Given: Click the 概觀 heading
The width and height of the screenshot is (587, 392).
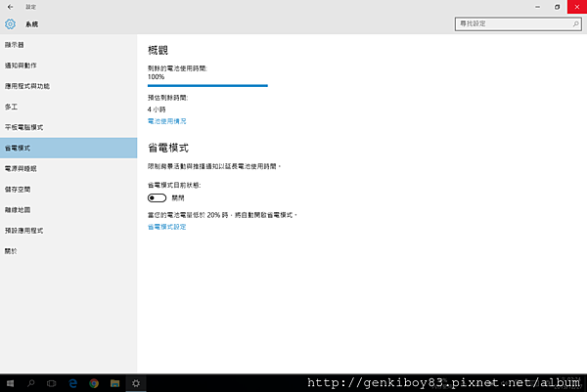Looking at the screenshot, I should 158,50.
